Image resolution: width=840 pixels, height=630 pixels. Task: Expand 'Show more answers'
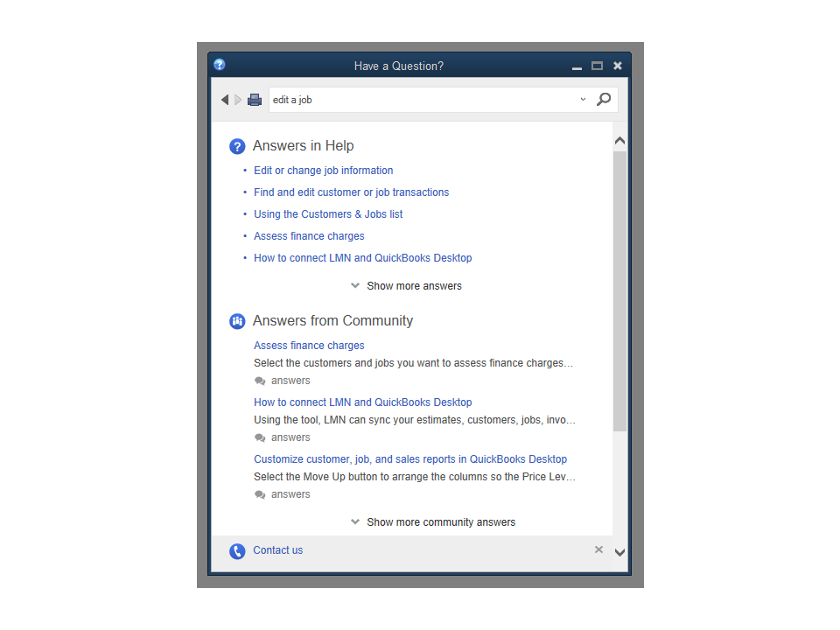[x=406, y=286]
